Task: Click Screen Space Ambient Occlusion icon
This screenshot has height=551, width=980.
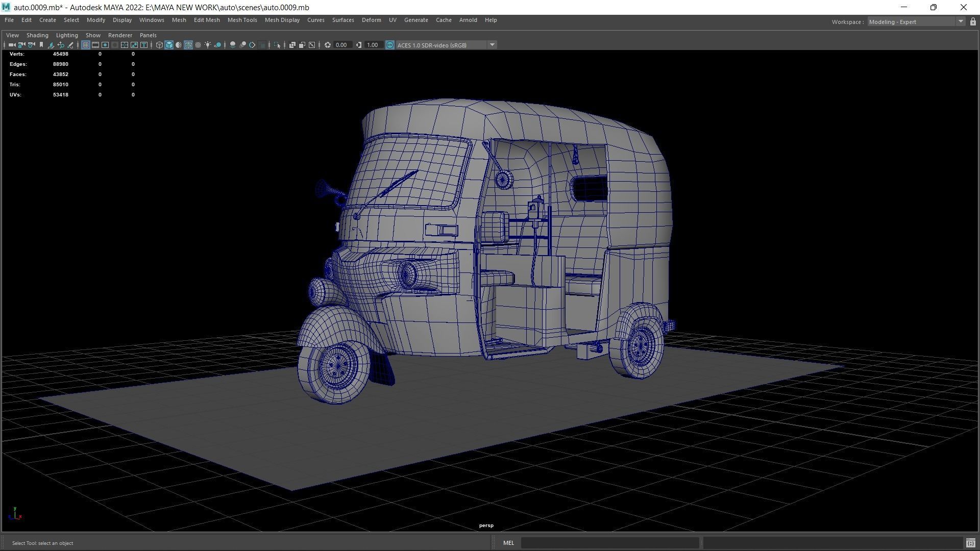Action: [x=233, y=45]
